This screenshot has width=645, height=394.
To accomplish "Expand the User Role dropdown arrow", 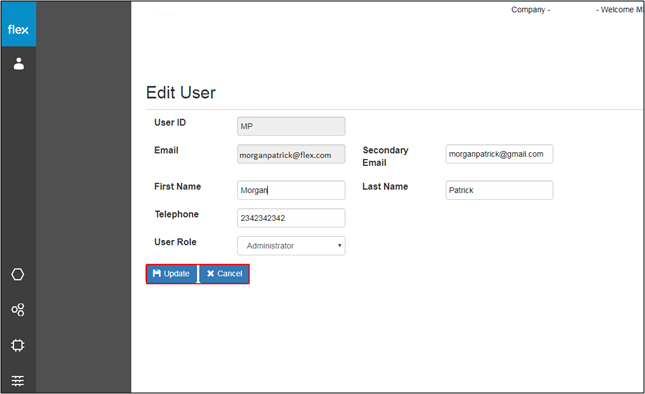I will pos(339,246).
